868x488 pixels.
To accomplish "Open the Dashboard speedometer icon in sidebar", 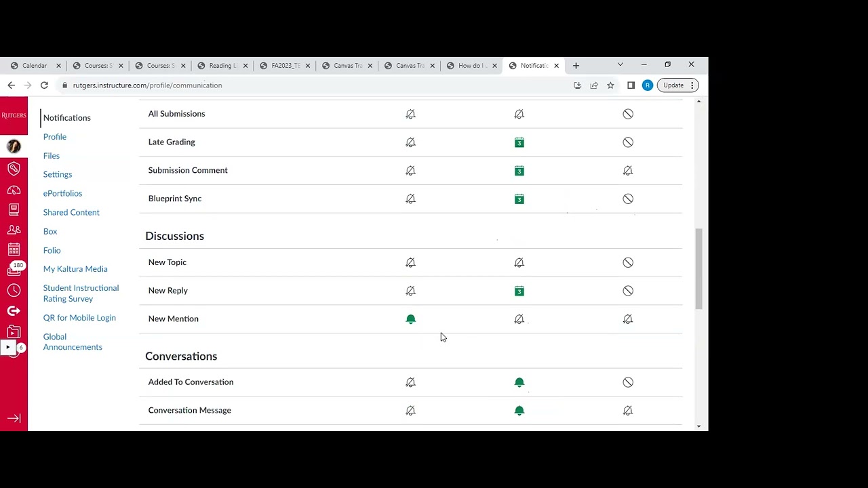I will (14, 190).
